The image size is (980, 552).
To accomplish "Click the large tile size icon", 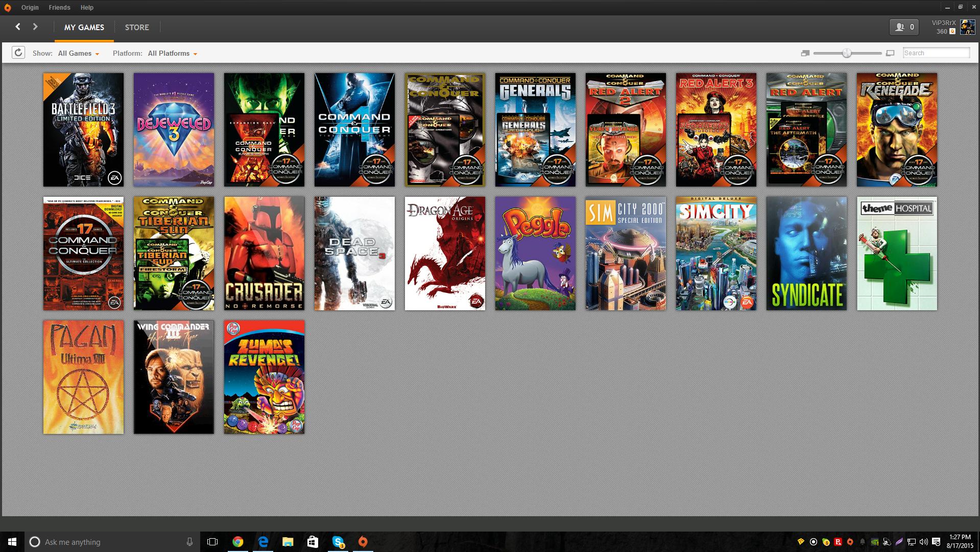I will point(890,53).
